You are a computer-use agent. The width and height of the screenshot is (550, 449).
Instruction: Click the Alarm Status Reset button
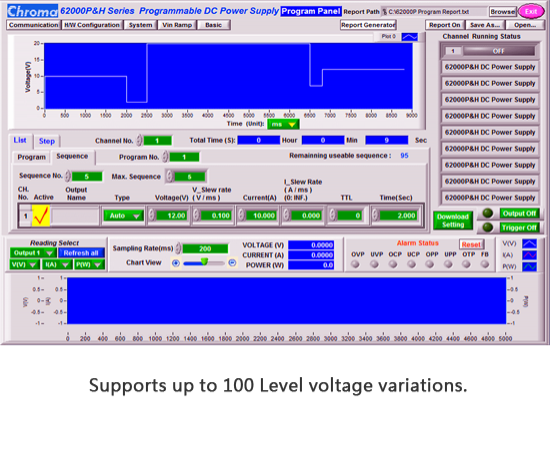471,244
